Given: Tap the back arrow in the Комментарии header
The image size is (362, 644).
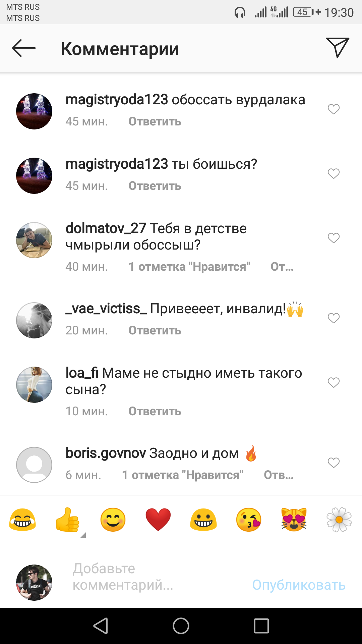Looking at the screenshot, I should pos(24,48).
